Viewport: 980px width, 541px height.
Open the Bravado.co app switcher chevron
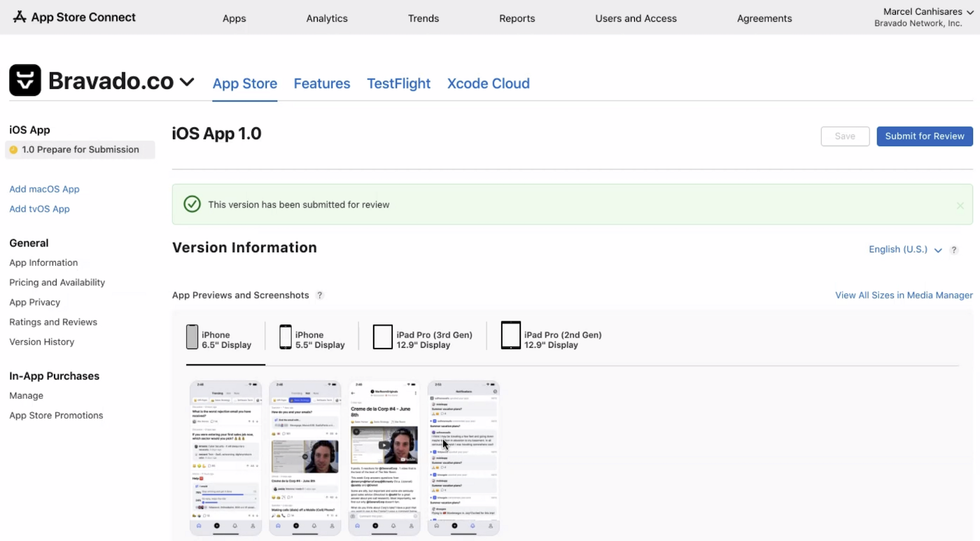187,82
